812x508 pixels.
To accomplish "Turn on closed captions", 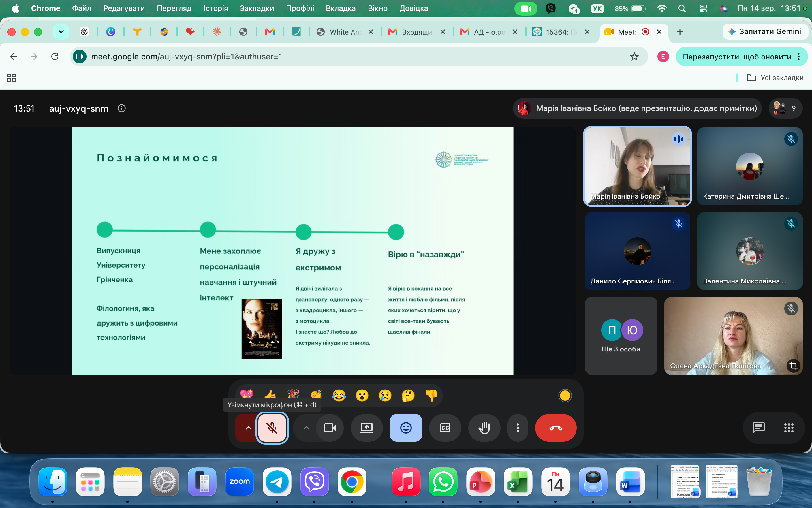I will (445, 428).
